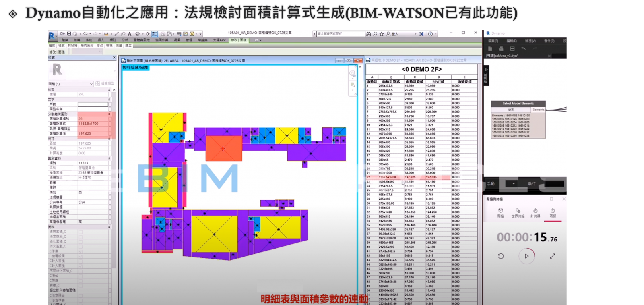Expand the Dynamo library sidebar tab
This screenshot has height=305, width=644.
[x=485, y=76]
